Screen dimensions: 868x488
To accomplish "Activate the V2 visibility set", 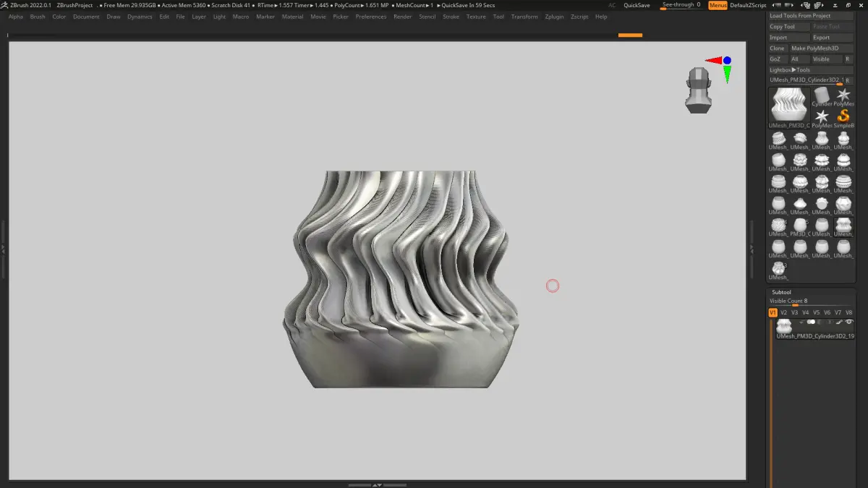I will coord(783,312).
